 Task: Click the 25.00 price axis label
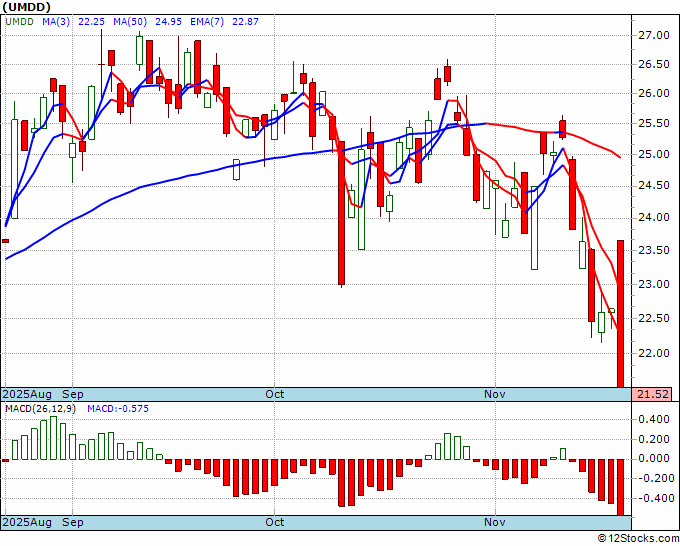pyautogui.click(x=654, y=154)
